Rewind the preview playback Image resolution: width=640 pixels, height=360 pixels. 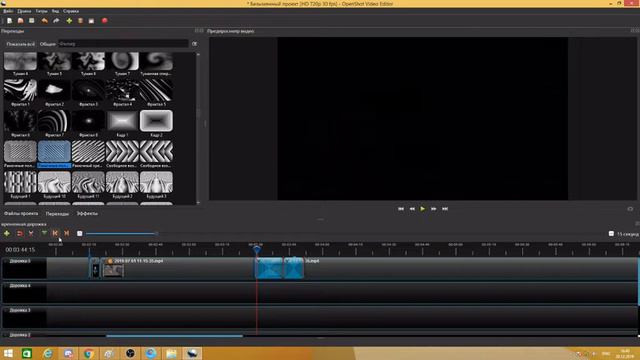click(412, 209)
